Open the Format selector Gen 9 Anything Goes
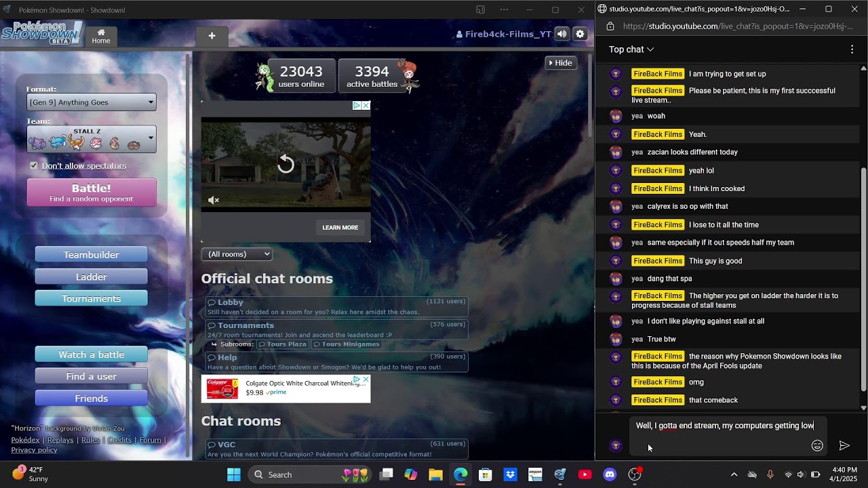Viewport: 868px width, 488px height. tap(92, 102)
